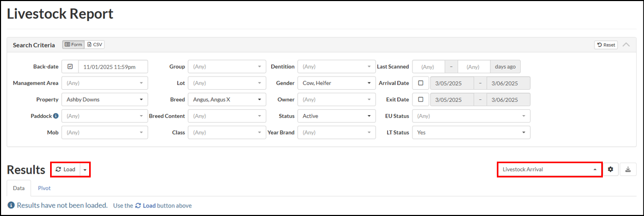Screen dimensions: 644x216
Task: Uncheck the Back-date checkbox
Action: (70, 67)
